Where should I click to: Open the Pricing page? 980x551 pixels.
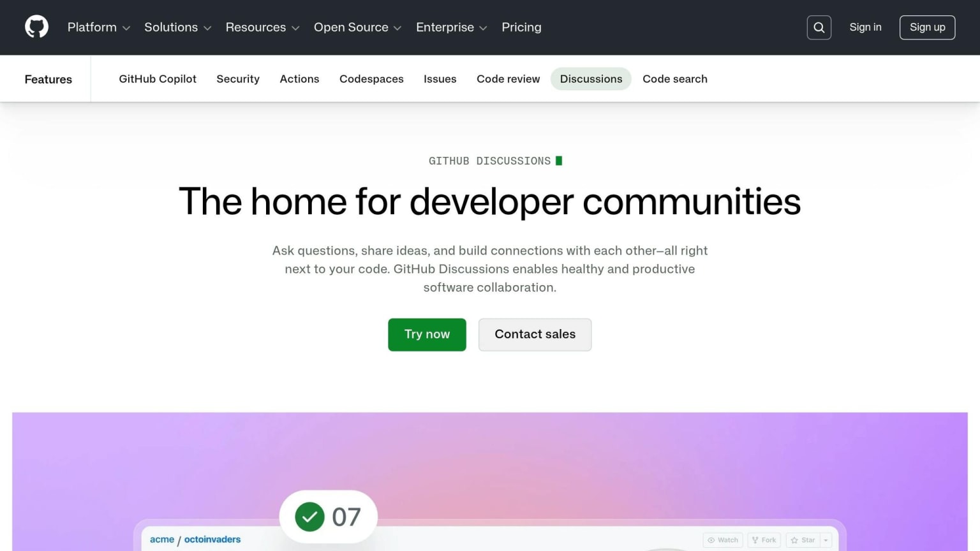tap(521, 27)
